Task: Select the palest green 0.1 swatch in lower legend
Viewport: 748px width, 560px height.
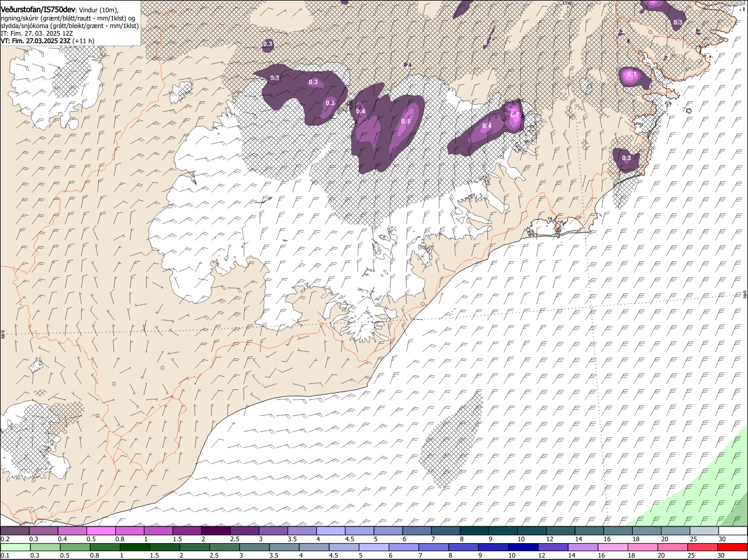Action: click(15, 548)
